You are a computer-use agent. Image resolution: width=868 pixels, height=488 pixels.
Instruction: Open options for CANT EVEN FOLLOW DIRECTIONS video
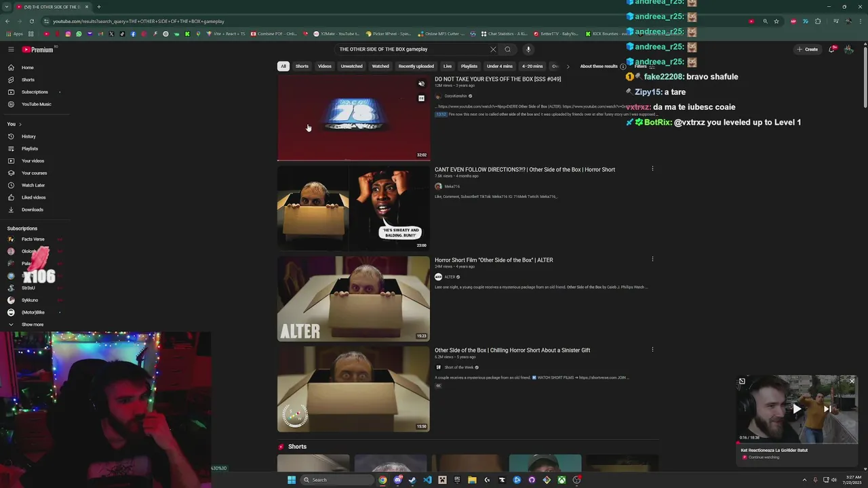pyautogui.click(x=652, y=169)
